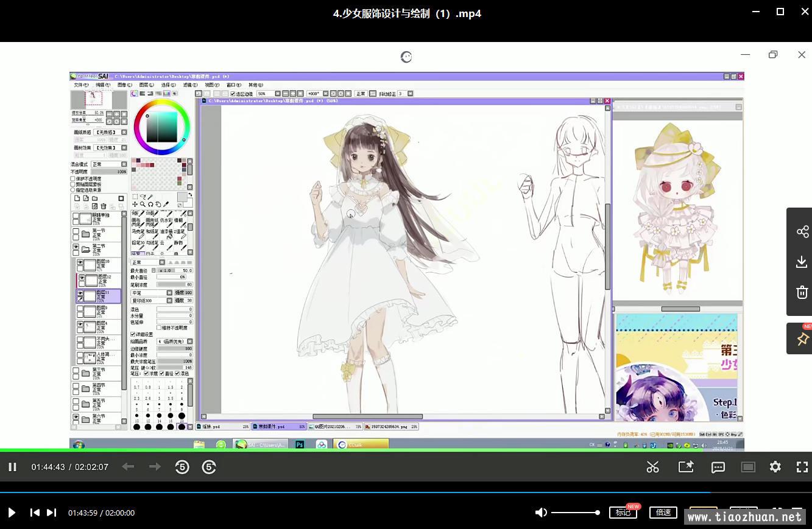Pick the Move tool in SAI toolbox
This screenshot has height=529, width=812.
pyautogui.click(x=135, y=205)
